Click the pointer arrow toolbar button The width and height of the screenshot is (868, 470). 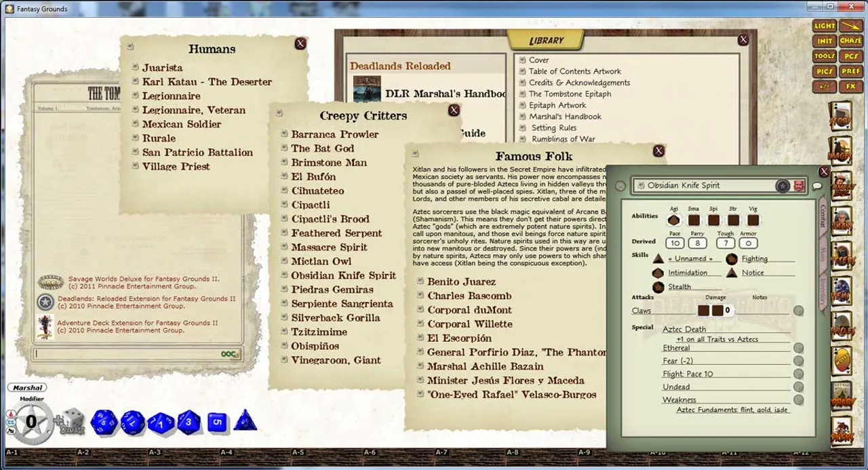851,26
